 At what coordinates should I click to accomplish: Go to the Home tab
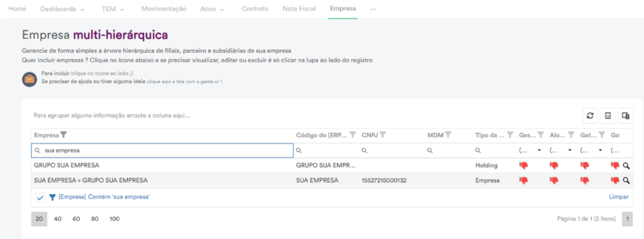[x=17, y=9]
